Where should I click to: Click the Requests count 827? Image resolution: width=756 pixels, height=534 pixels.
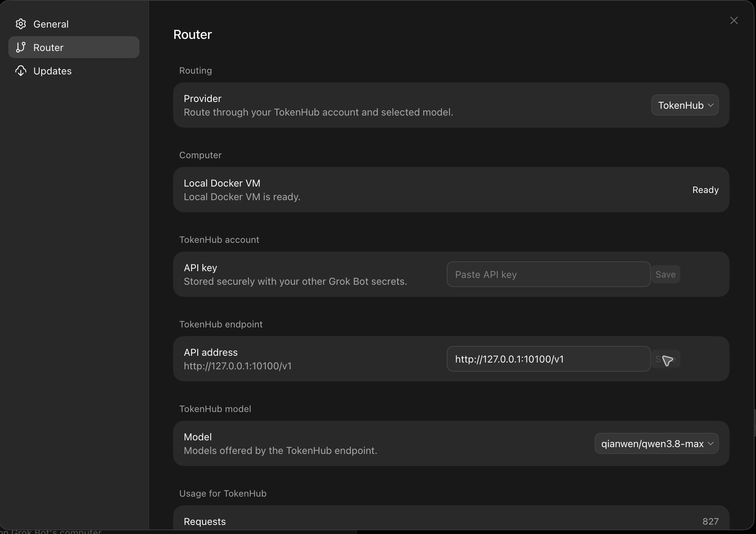(711, 522)
